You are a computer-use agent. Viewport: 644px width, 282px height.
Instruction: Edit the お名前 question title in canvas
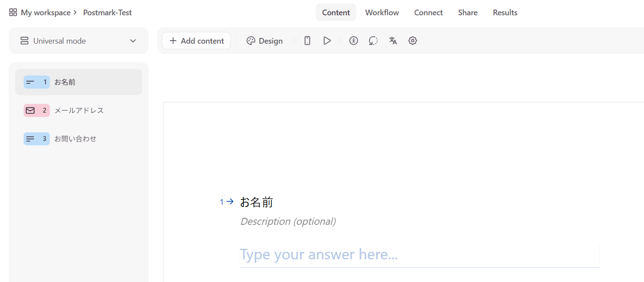point(257,202)
